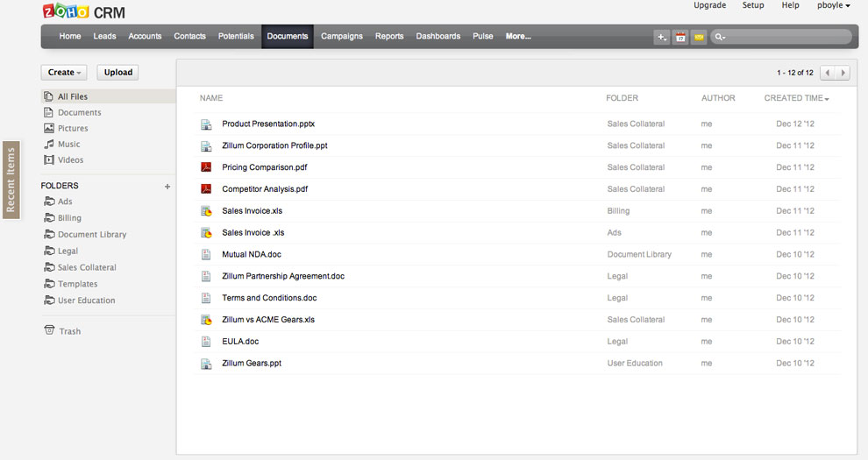Click the spreadsheet icon beside Zillum vs ACME Gears.xls
This screenshot has height=460, width=868.
point(206,320)
